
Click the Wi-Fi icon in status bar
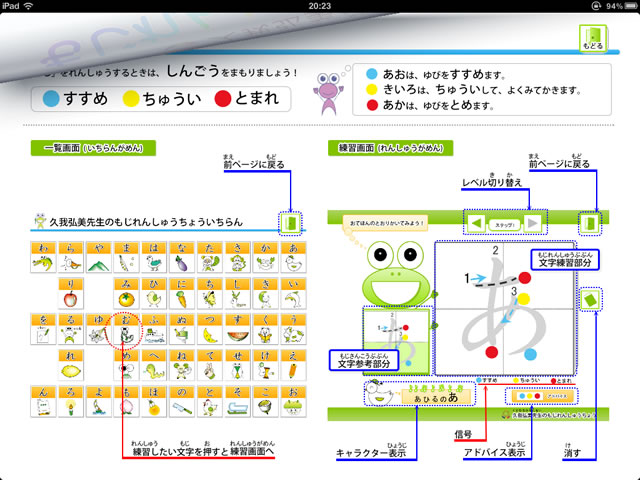click(x=28, y=6)
